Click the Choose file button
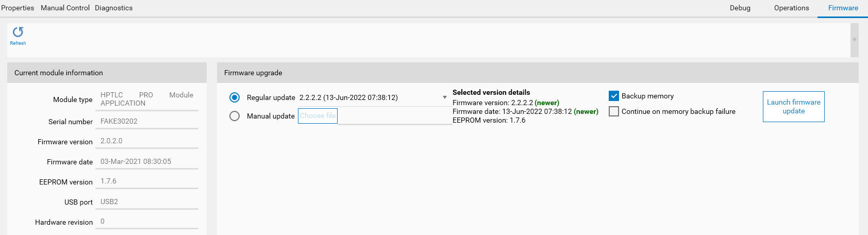This screenshot has height=235, width=868. [x=318, y=116]
